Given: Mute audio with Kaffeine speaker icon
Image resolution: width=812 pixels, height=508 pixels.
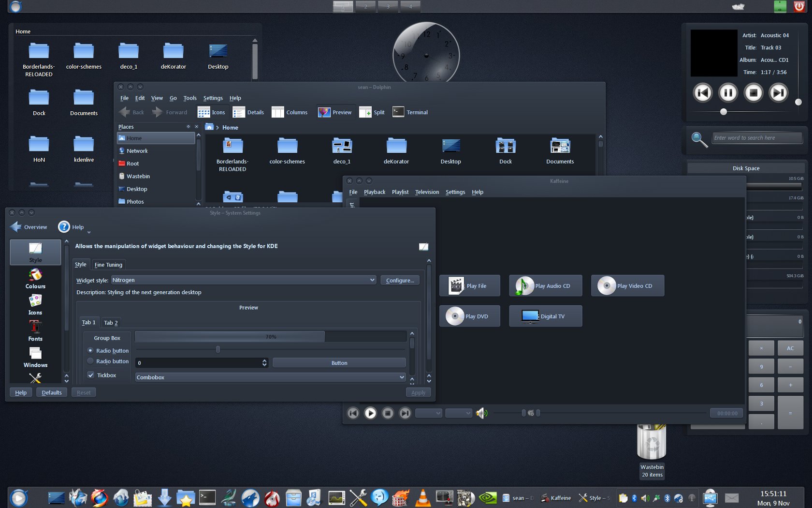Looking at the screenshot, I should (x=481, y=413).
